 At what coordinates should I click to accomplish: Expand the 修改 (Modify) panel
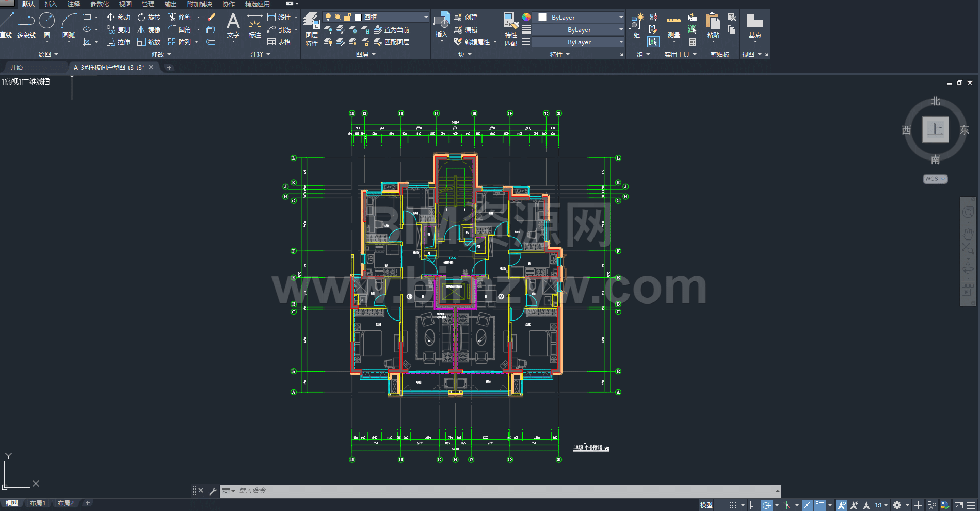pos(161,54)
